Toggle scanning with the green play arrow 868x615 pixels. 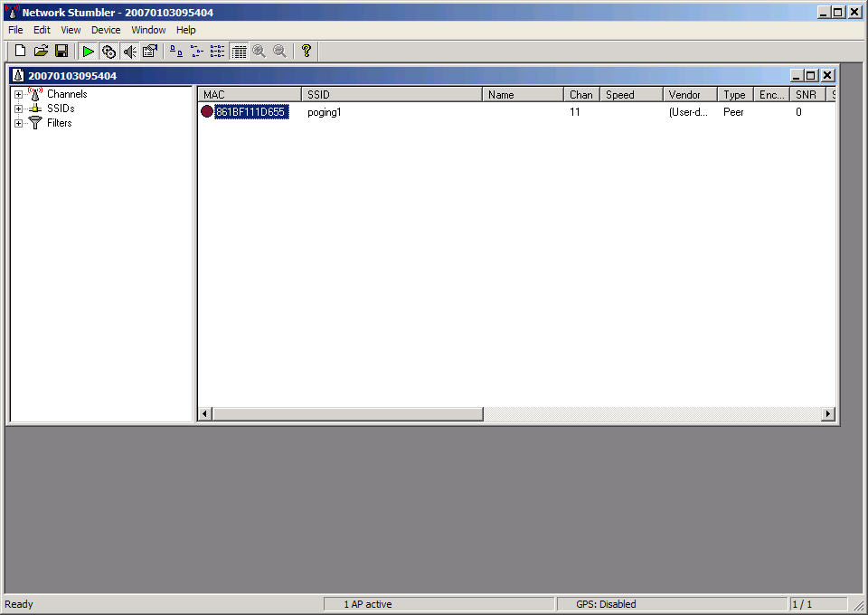click(x=88, y=52)
